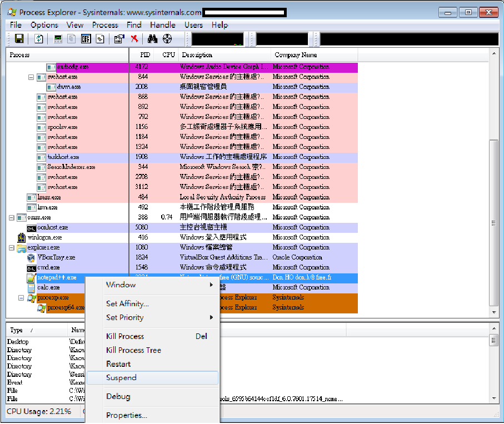Click the red X Kill Process icon
Screen dimensions: 504x424
134,39
